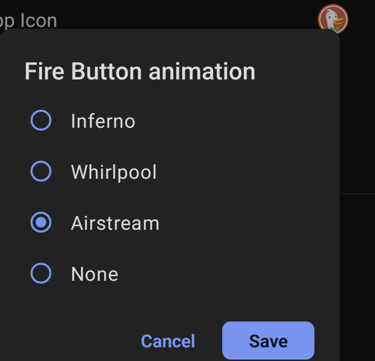Click the "Airstream" option label text

pyautogui.click(x=115, y=223)
